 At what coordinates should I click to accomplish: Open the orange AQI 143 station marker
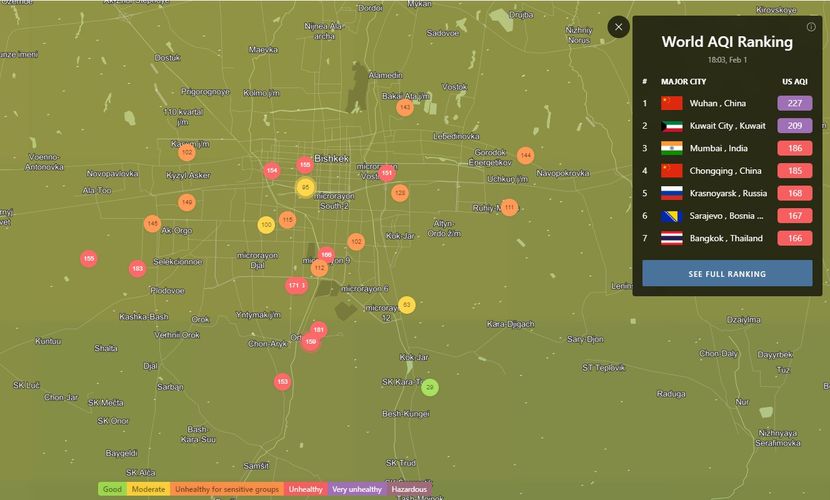pos(405,107)
